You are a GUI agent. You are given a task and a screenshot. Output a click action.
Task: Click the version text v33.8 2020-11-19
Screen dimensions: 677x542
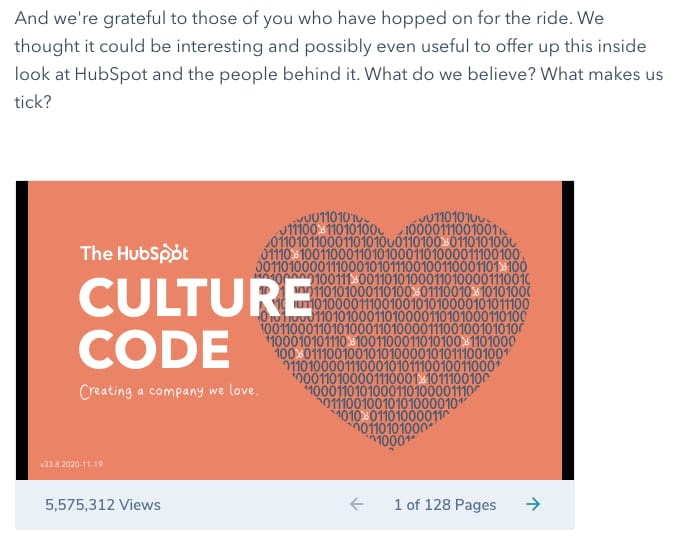[x=71, y=464]
